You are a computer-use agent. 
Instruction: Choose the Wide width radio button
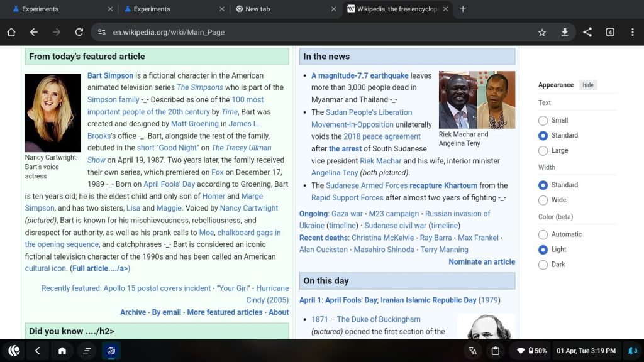543,200
